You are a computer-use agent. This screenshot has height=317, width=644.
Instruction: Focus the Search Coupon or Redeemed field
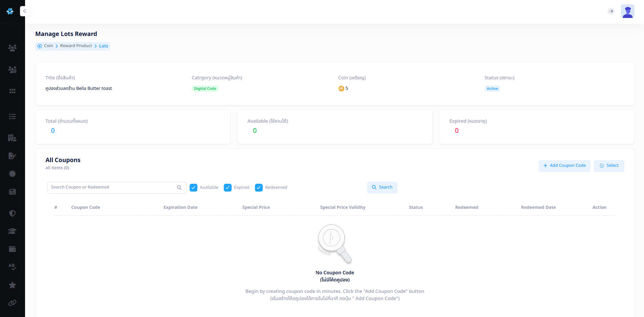pos(112,187)
